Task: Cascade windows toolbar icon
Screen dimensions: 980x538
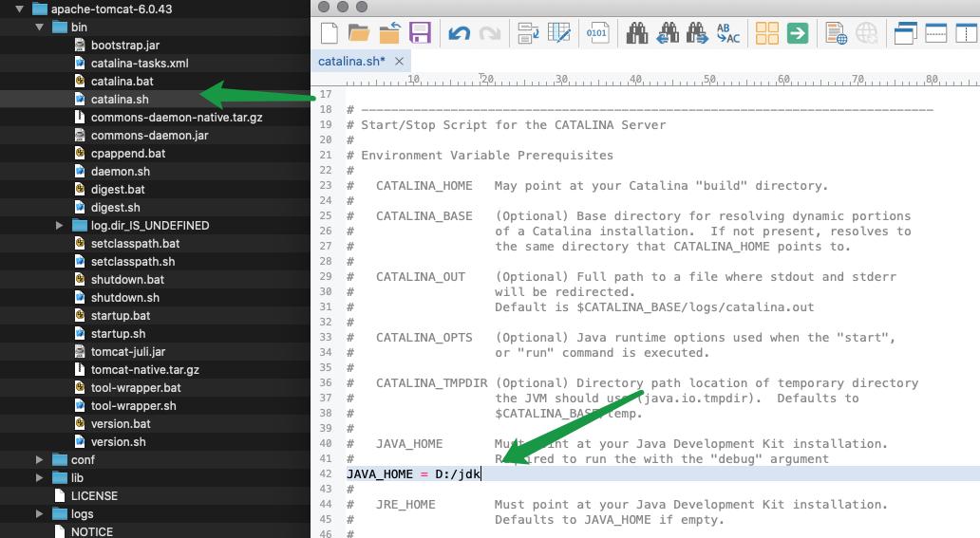Action: [x=906, y=33]
